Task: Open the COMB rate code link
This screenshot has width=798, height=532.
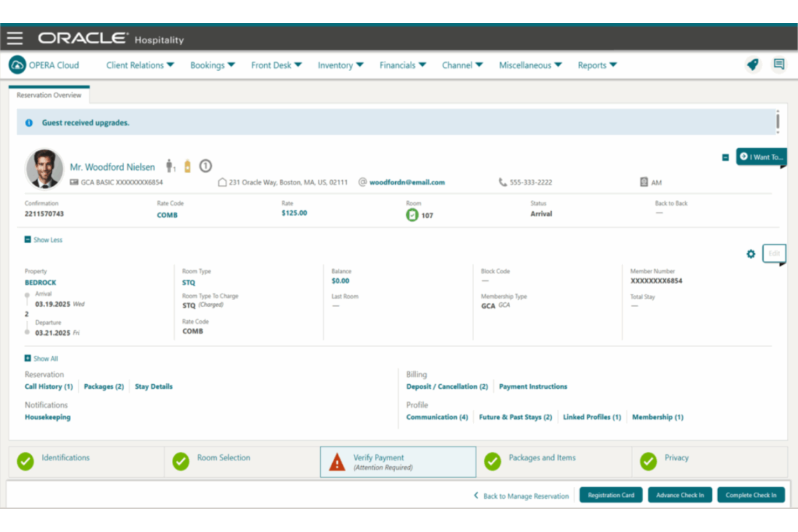Action: coord(167,215)
